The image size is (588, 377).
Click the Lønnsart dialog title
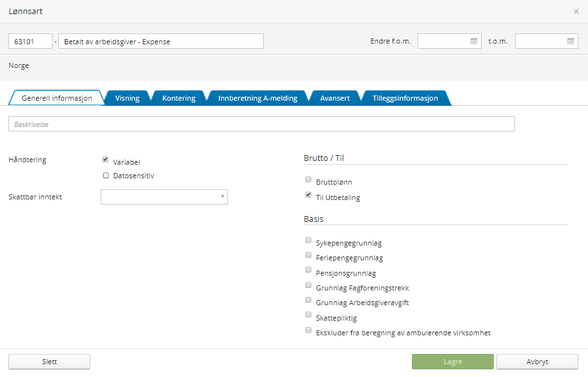26,12
